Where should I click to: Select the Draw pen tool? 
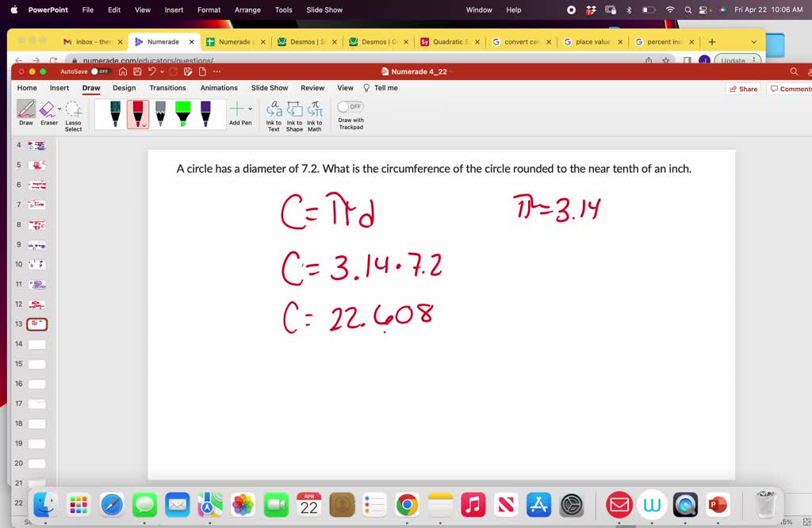pos(26,112)
